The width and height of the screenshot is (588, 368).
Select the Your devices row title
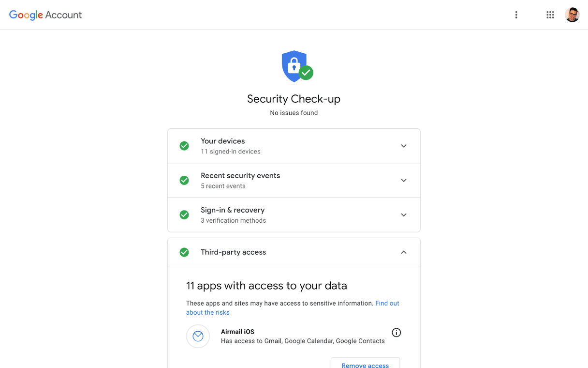pyautogui.click(x=223, y=141)
